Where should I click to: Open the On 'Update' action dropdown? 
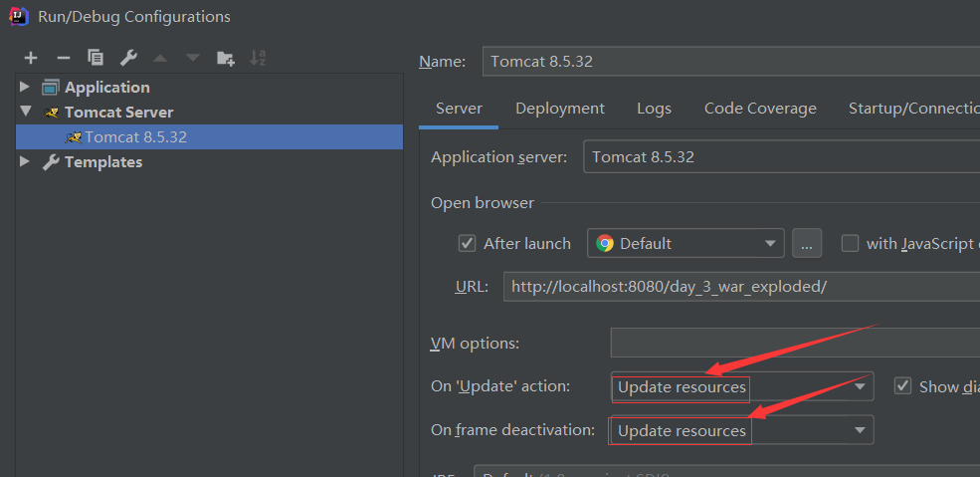coord(741,386)
